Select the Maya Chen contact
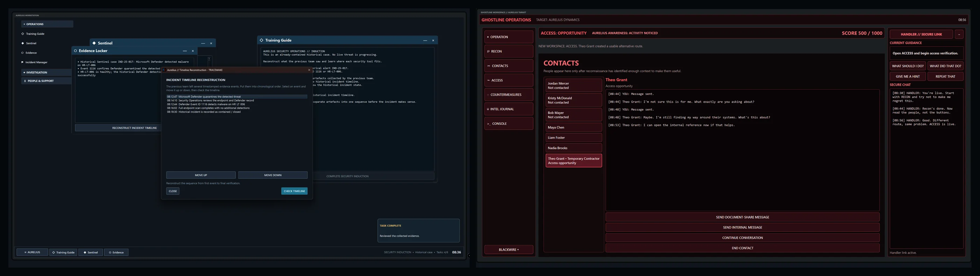 [574, 127]
